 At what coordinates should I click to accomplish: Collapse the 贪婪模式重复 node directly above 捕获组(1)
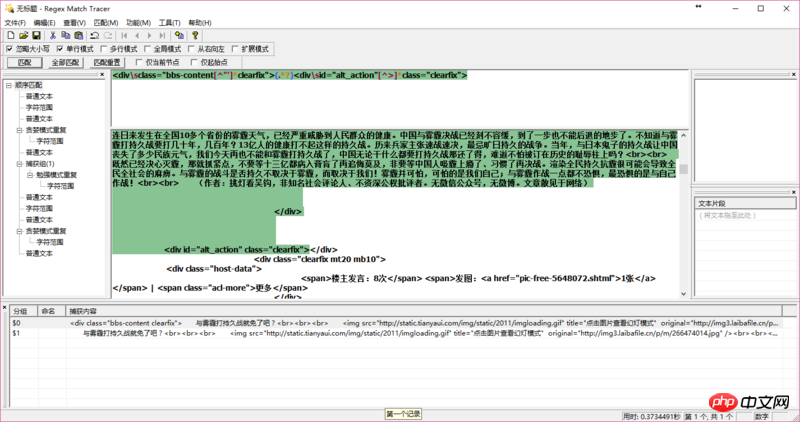19,130
